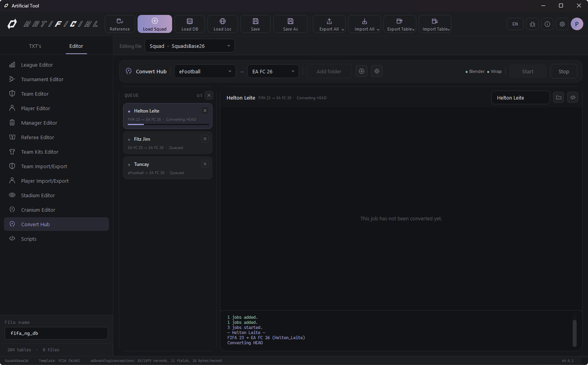This screenshot has height=365, width=588.
Task: Open Tournament Editor in sidebar
Action: (56, 79)
